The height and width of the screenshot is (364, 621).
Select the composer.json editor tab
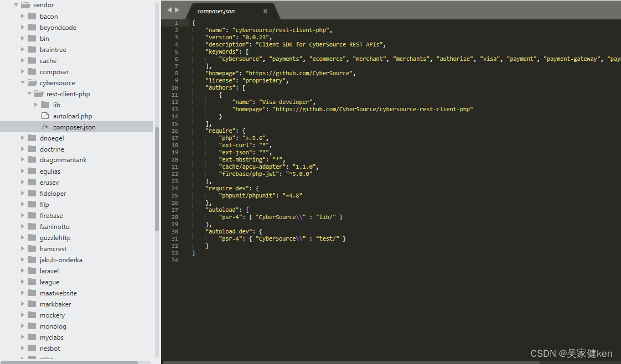click(216, 11)
